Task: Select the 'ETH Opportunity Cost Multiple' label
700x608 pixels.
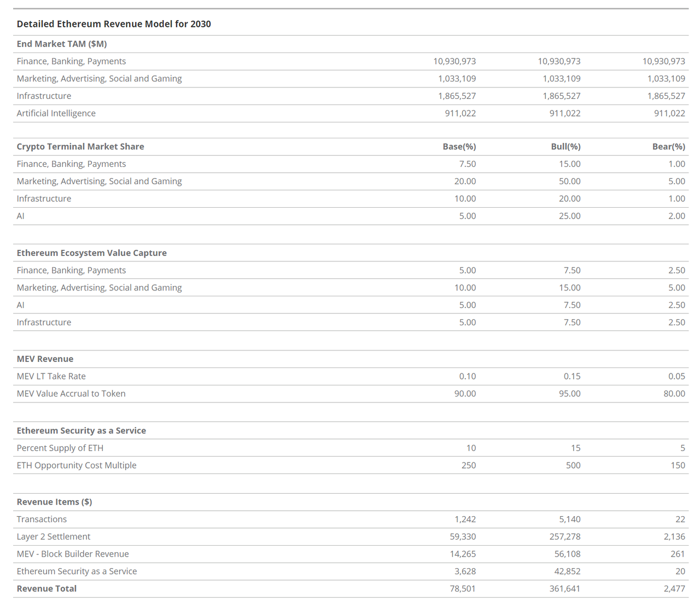Action: coord(77,465)
